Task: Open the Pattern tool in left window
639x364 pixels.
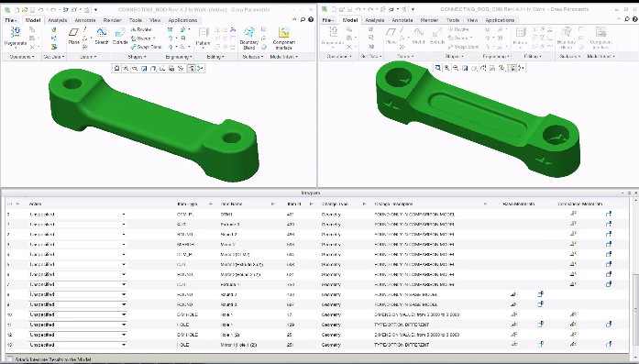Action: (203, 37)
